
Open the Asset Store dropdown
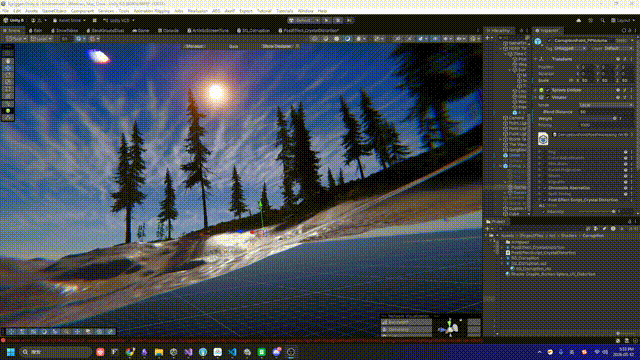click(x=69, y=20)
